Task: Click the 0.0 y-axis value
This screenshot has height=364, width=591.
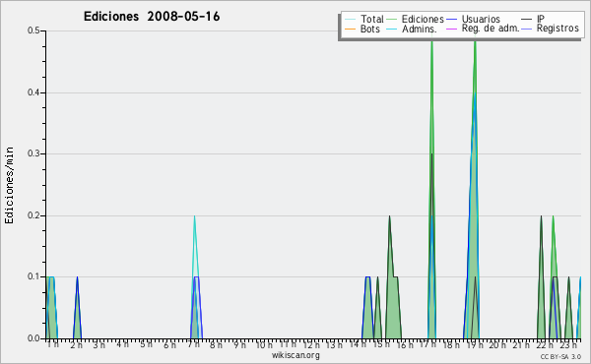Action: click(x=33, y=338)
